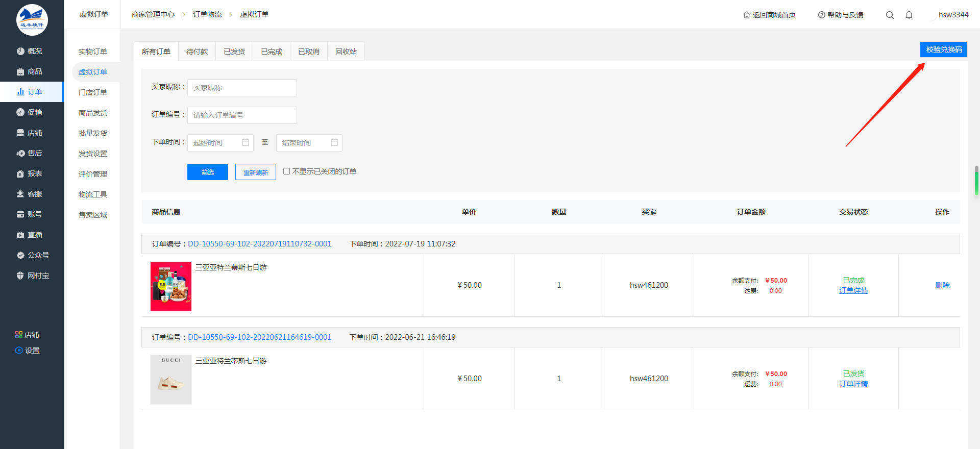Click the company logo in the sidebar
980x449 pixels.
[x=32, y=20]
